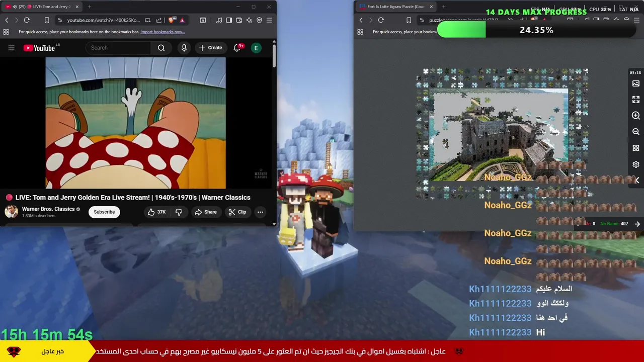This screenshot has width=644, height=362.
Task: Click the YouTube search magnifier button
Action: tap(161, 48)
